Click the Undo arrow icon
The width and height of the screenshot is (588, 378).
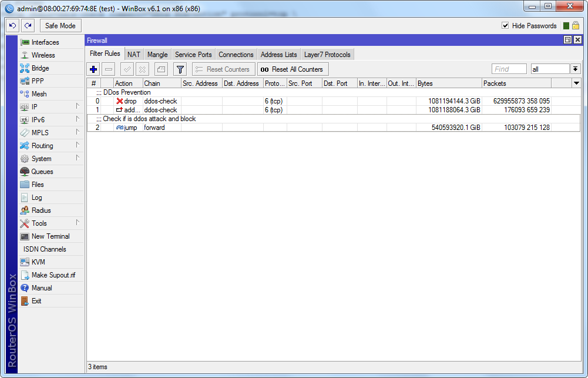click(13, 25)
